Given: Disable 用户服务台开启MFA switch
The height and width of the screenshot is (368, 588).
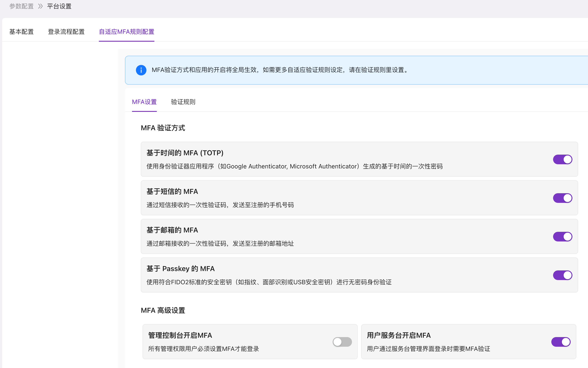Looking at the screenshot, I should pos(561,342).
